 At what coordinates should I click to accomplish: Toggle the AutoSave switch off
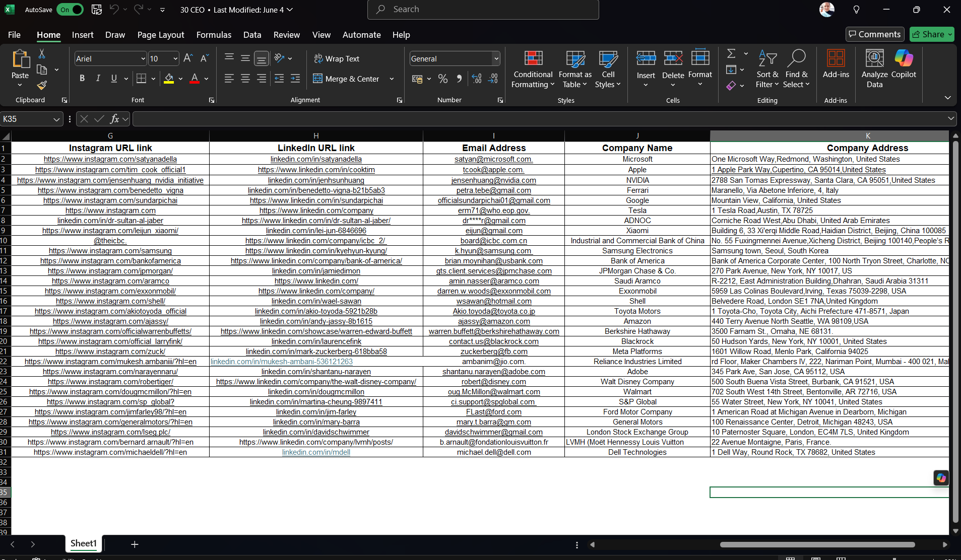(x=70, y=10)
